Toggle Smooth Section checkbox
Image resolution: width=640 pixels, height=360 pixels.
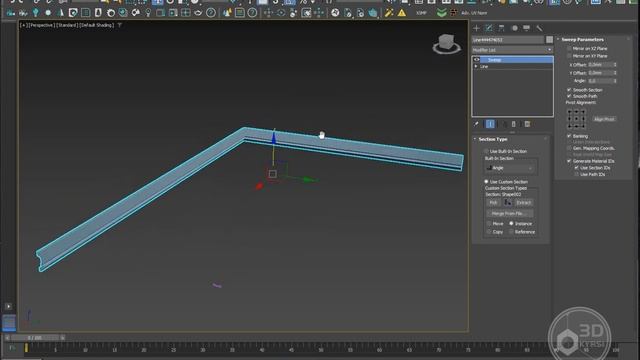[569, 90]
